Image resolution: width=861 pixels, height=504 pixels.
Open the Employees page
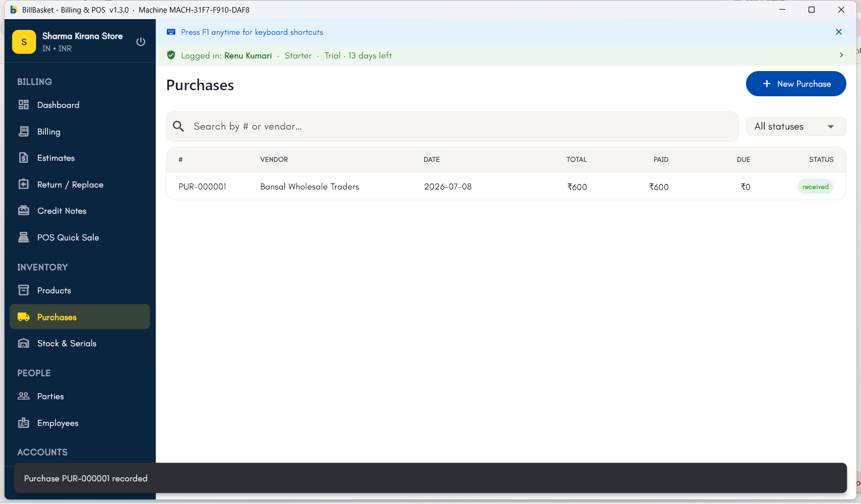[80, 423]
